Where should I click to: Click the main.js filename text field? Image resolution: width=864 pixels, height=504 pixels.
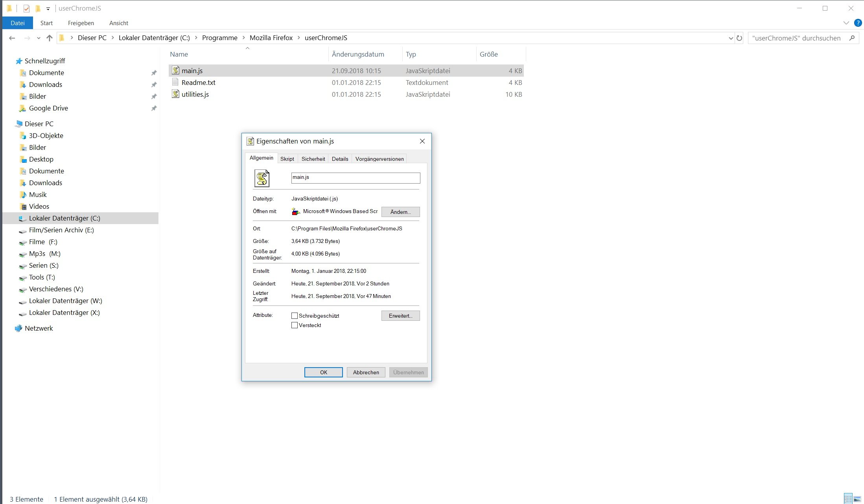coord(356,178)
